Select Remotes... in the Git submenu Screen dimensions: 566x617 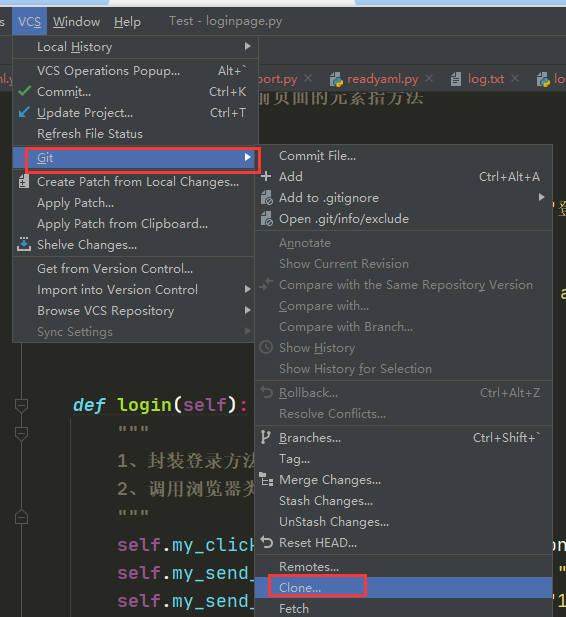[x=404, y=567]
